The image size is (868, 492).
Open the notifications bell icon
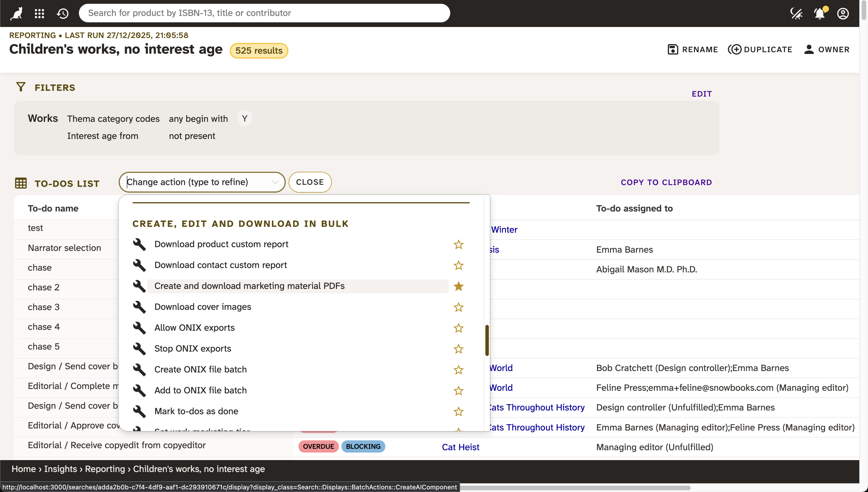(x=820, y=14)
